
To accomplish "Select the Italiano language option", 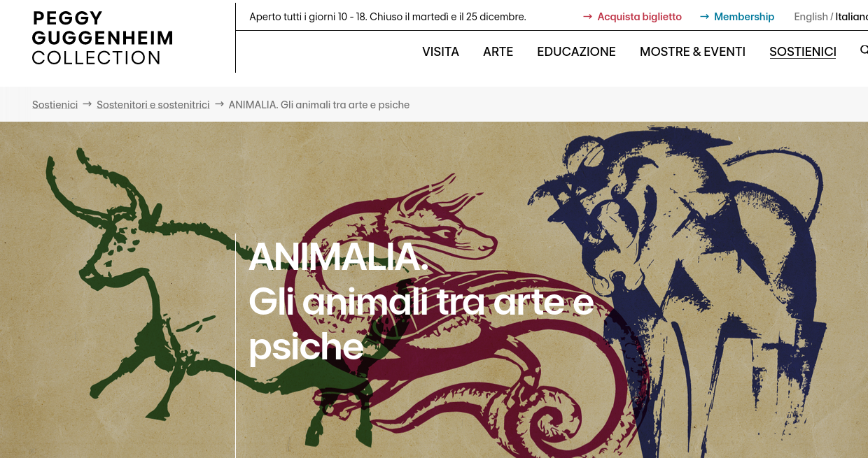I will (x=851, y=17).
